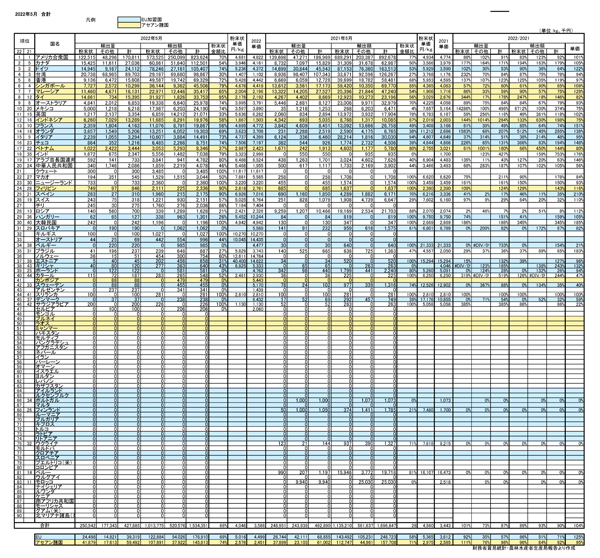Select the 中華人民共和国 country cell
Screen dimensions: 600x558
[x=55, y=166]
